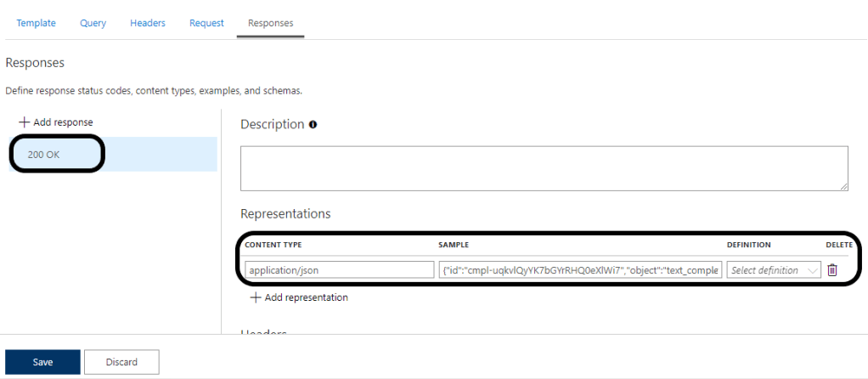Click the Add response text link
The width and height of the screenshot is (868, 379).
coord(65,122)
